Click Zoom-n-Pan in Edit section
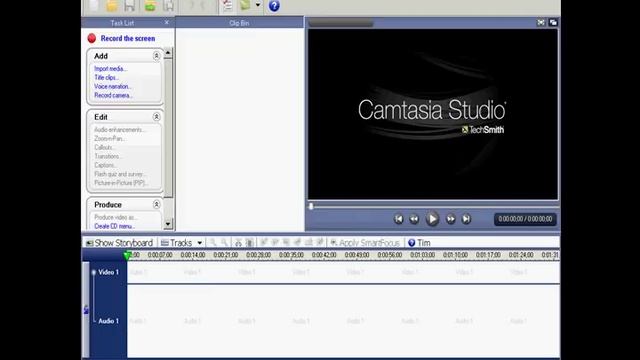The width and height of the screenshot is (640, 360). [x=110, y=139]
